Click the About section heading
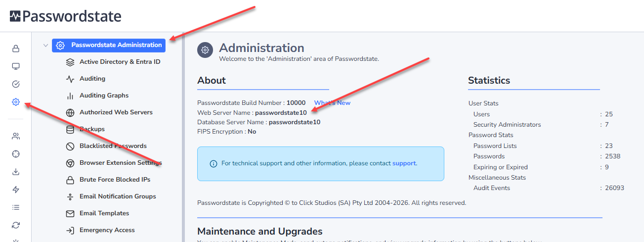The width and height of the screenshot is (644, 242). pyautogui.click(x=212, y=80)
